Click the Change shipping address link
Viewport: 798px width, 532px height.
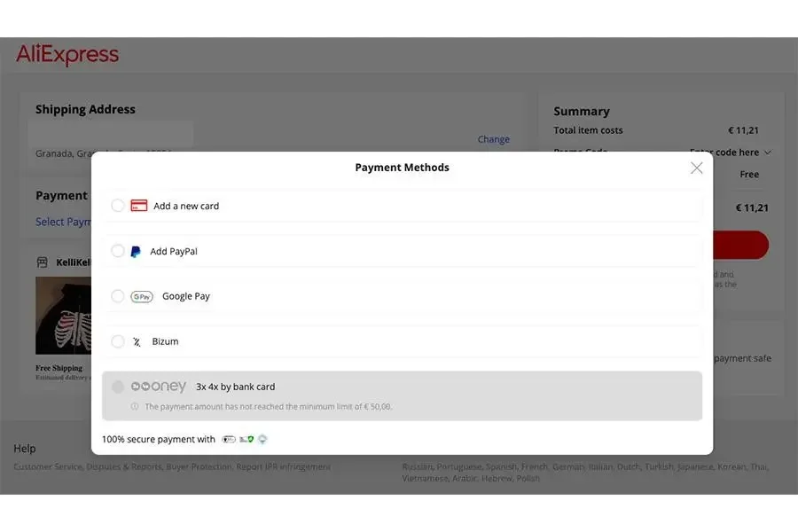[x=494, y=139]
